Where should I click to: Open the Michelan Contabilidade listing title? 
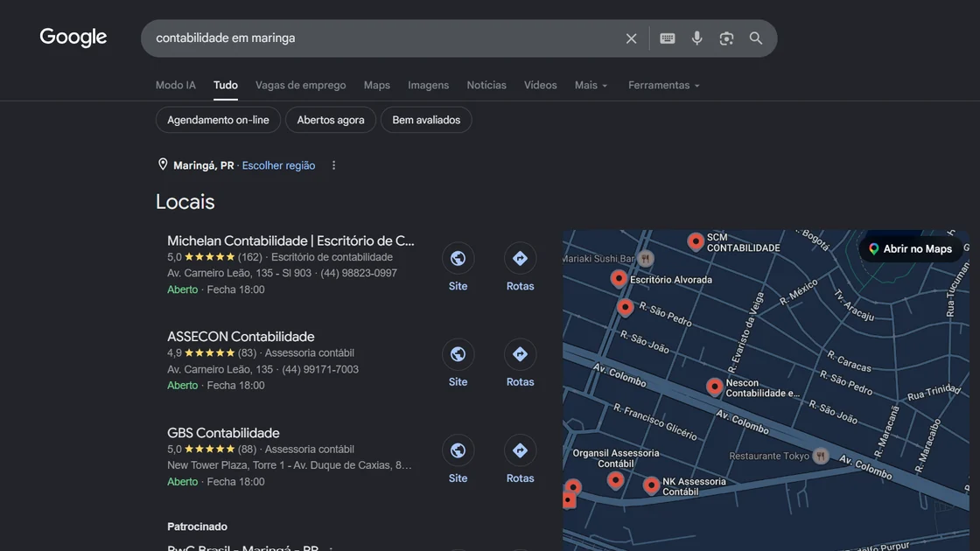(290, 241)
